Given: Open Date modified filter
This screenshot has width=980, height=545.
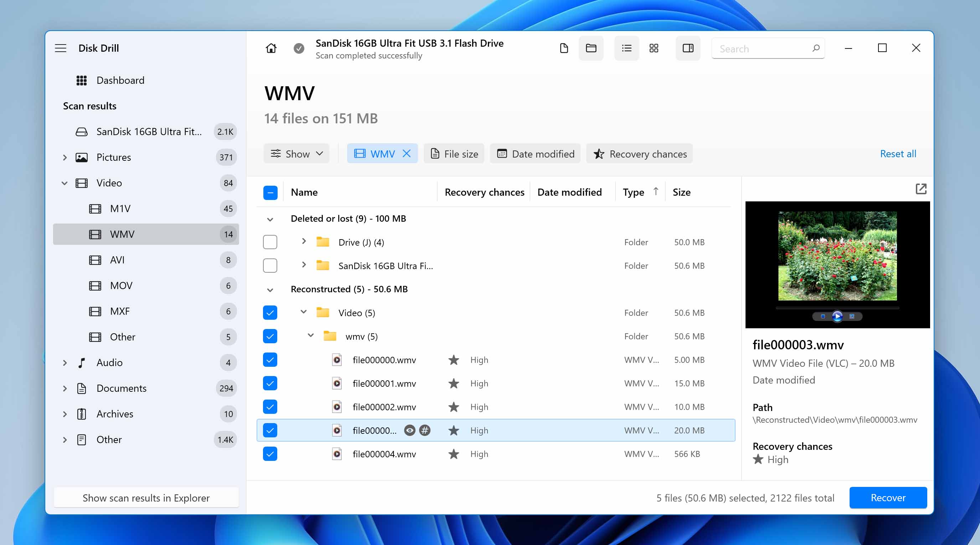Looking at the screenshot, I should pos(535,154).
